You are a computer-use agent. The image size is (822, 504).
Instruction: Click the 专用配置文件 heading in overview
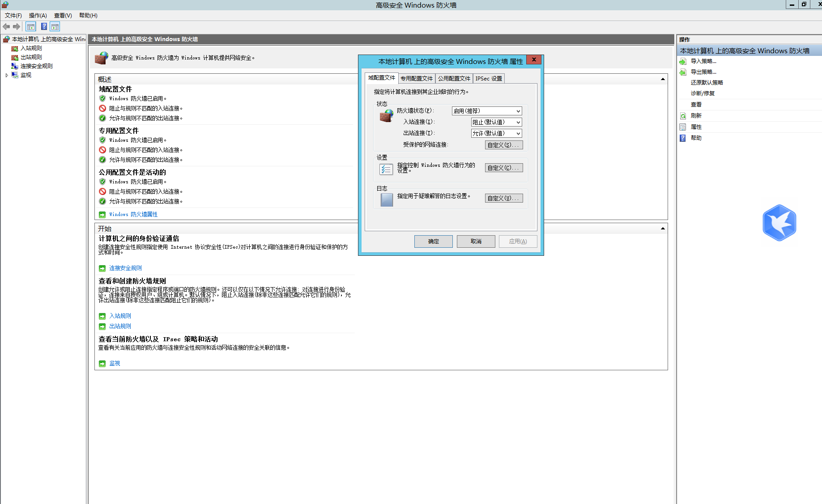(x=119, y=131)
